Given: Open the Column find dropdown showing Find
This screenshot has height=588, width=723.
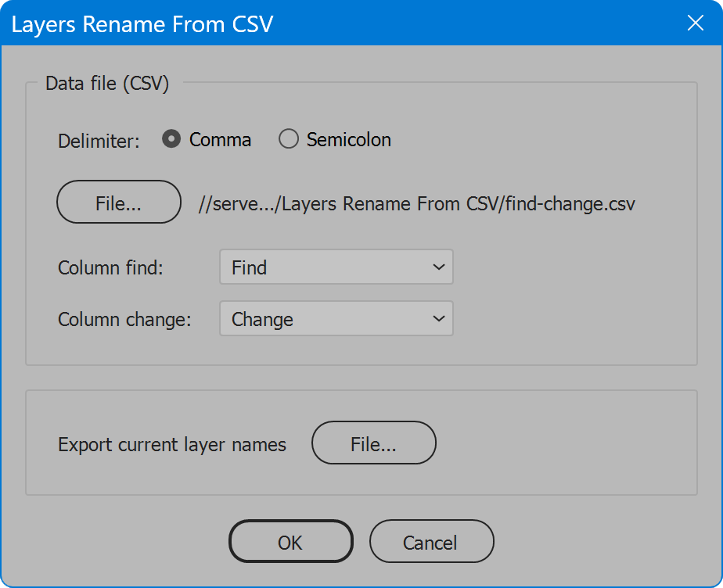Looking at the screenshot, I should [336, 267].
